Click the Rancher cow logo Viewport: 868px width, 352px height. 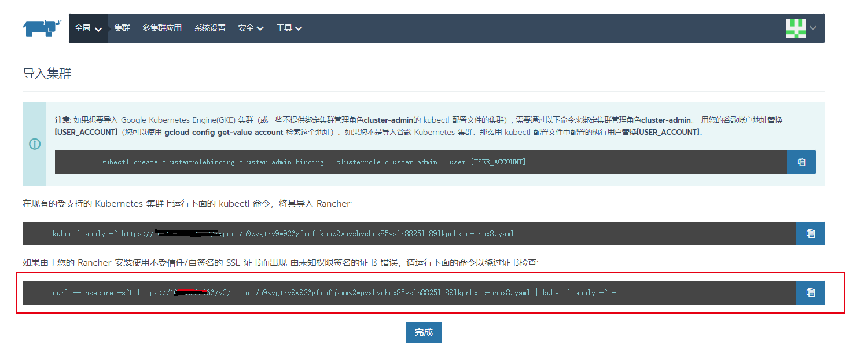pos(42,28)
